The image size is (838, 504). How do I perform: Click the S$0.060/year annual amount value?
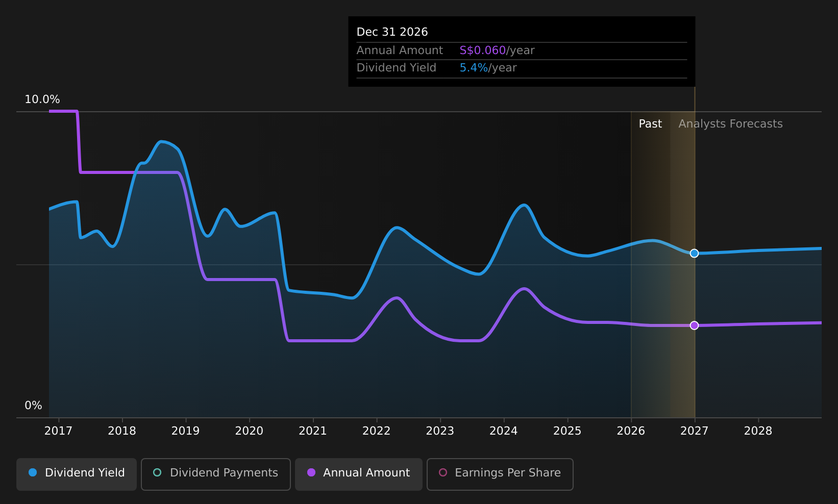click(497, 51)
